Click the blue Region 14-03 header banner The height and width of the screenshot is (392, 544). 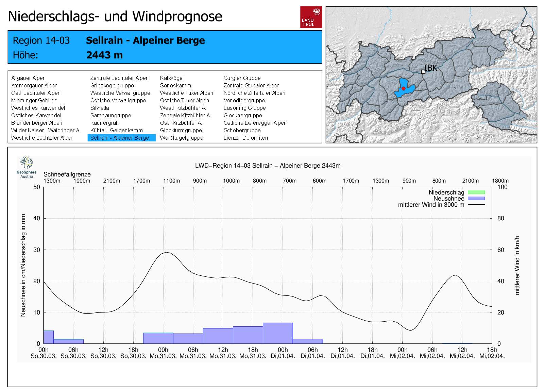(x=165, y=47)
